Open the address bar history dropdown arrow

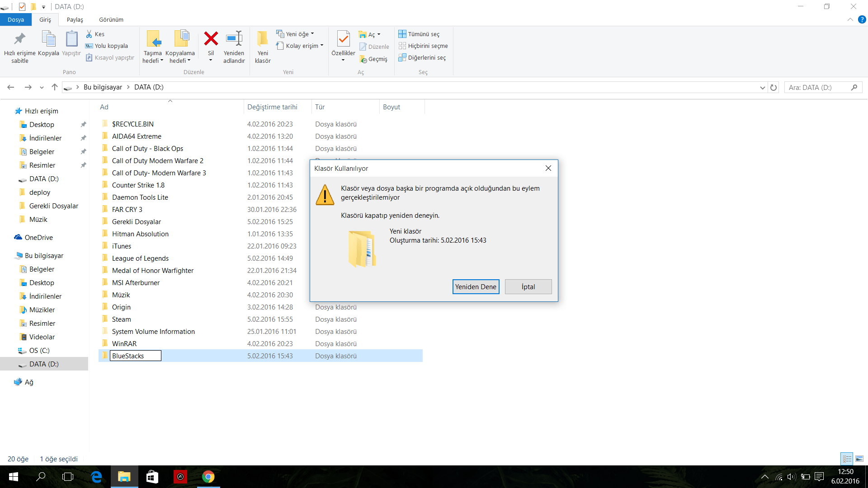coord(763,87)
